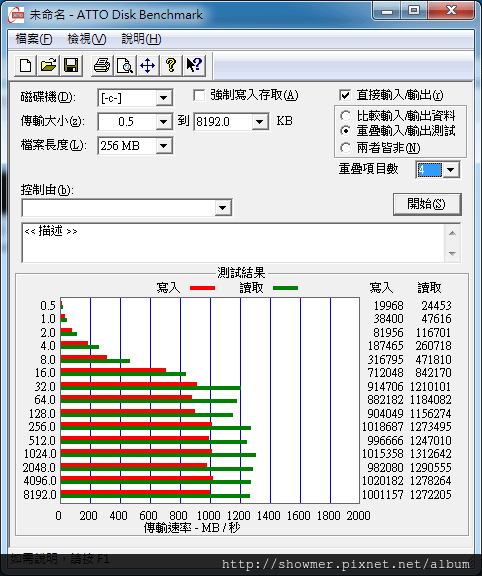This screenshot has width=482, height=576.
Task: Click write value 1020182 in 4096.0 row
Action: coord(382,481)
